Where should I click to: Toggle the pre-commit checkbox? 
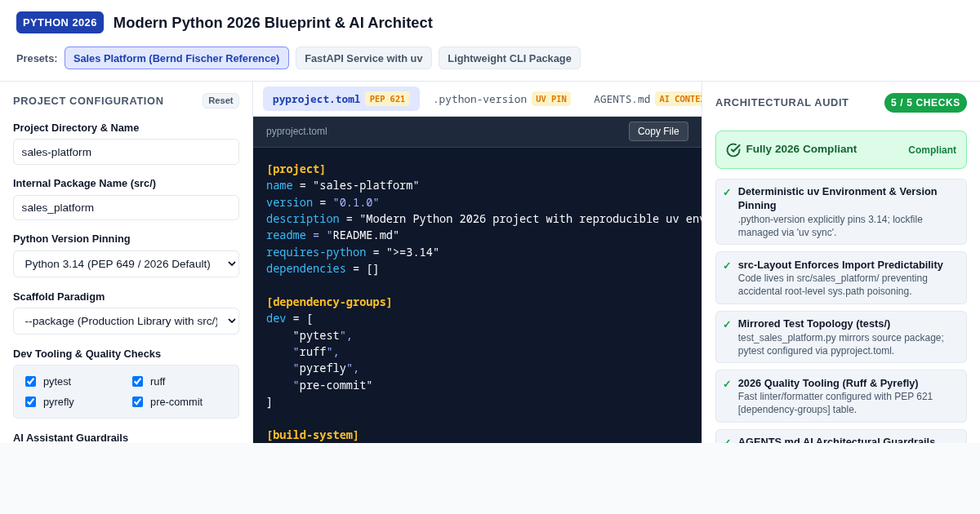point(137,401)
